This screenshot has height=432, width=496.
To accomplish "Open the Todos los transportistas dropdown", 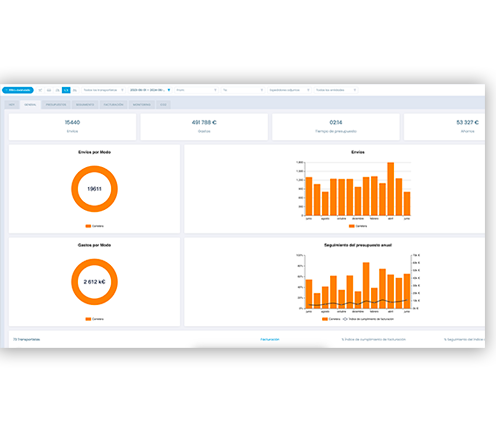I will (103, 90).
